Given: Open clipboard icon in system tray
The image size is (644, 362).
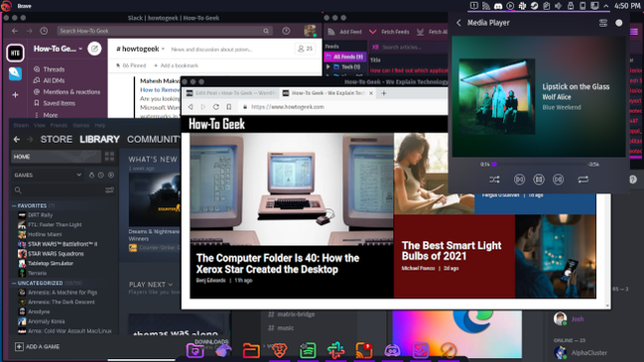Looking at the screenshot, I should (x=546, y=6).
